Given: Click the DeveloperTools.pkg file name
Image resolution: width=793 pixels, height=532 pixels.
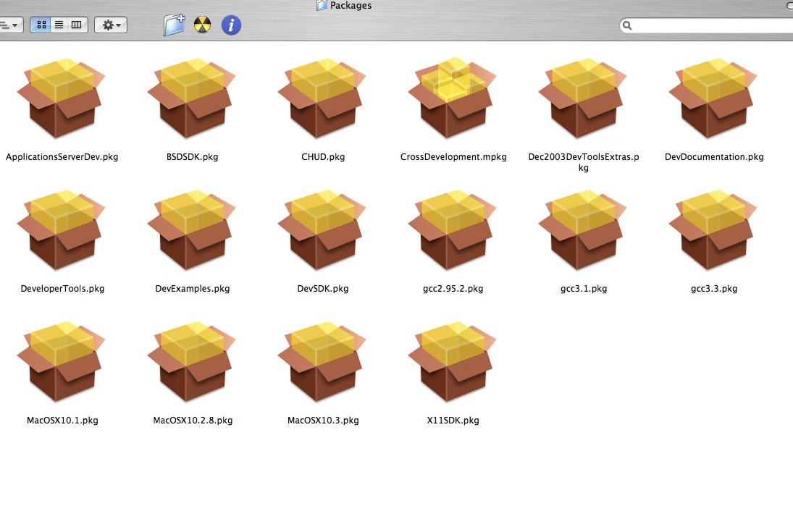Looking at the screenshot, I should tap(62, 289).
